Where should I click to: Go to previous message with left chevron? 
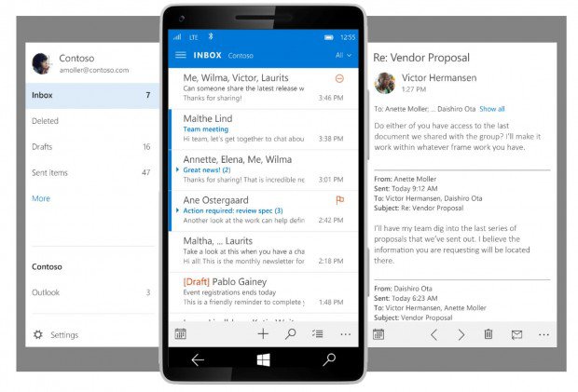(x=433, y=334)
